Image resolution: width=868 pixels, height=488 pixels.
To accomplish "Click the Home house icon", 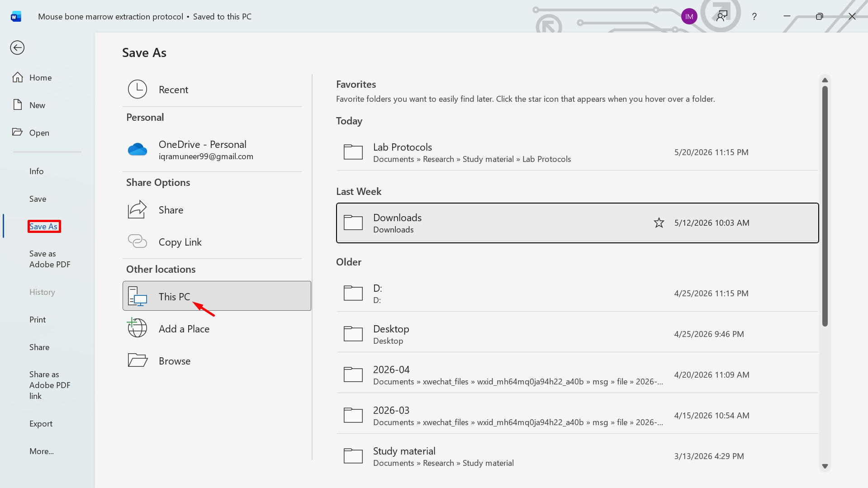I will tap(18, 77).
